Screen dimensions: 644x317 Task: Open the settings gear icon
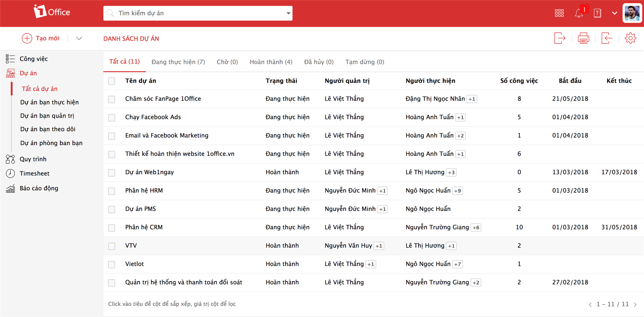tap(630, 38)
